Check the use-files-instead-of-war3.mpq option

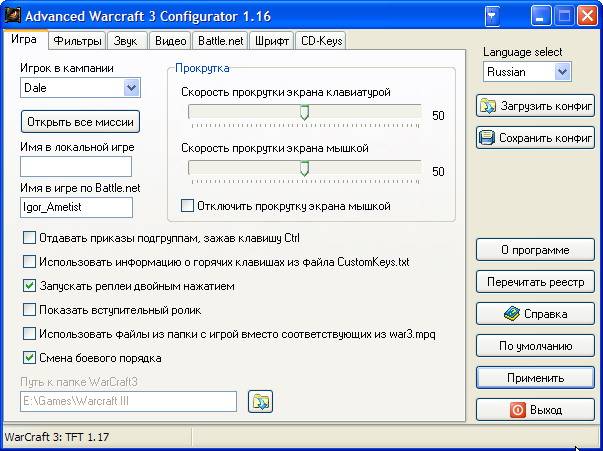[29, 334]
